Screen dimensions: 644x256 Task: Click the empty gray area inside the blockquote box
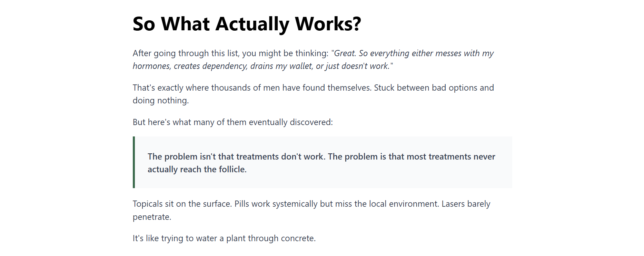[x=379, y=177]
